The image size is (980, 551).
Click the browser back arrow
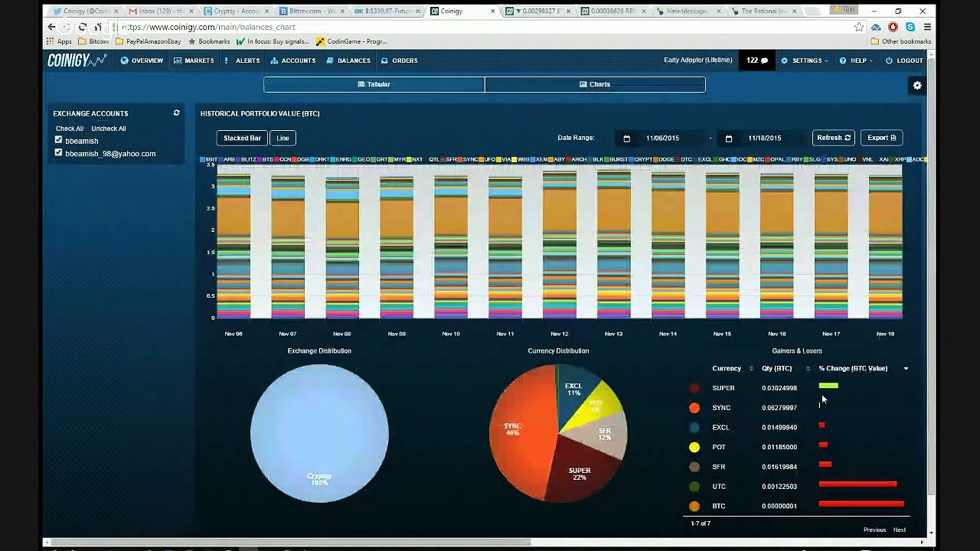[52, 27]
